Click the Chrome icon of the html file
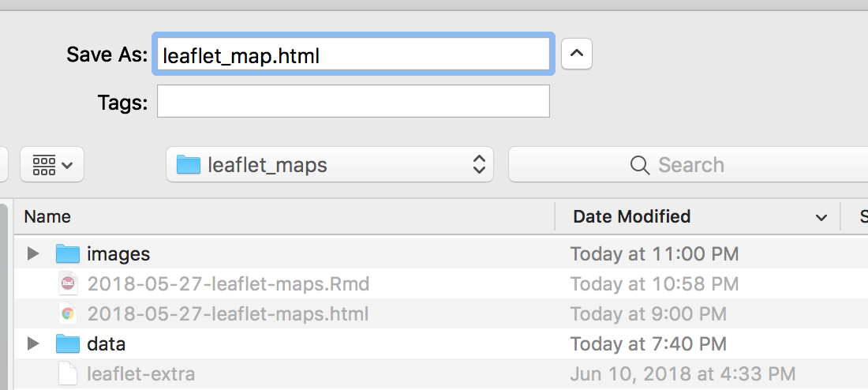The width and height of the screenshot is (868, 390). [68, 313]
